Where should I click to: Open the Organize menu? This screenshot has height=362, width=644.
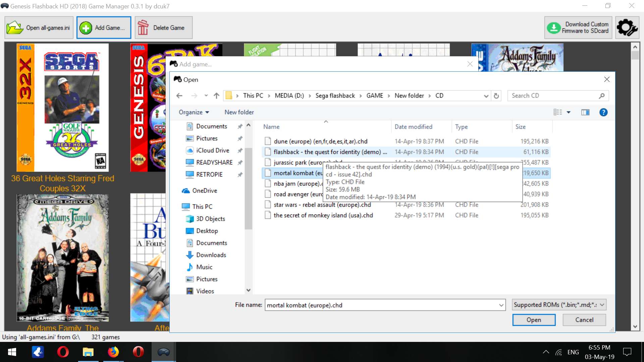194,112
